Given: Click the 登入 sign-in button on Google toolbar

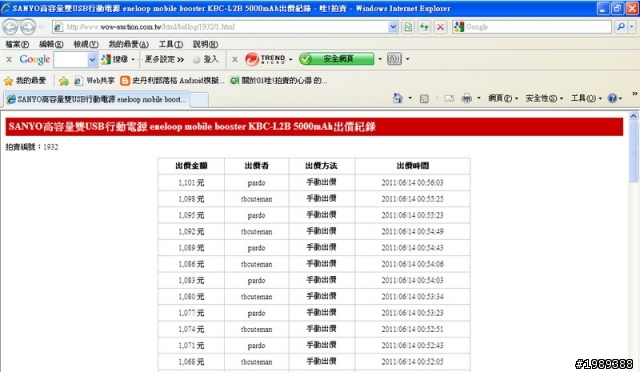Looking at the screenshot, I should [206, 60].
